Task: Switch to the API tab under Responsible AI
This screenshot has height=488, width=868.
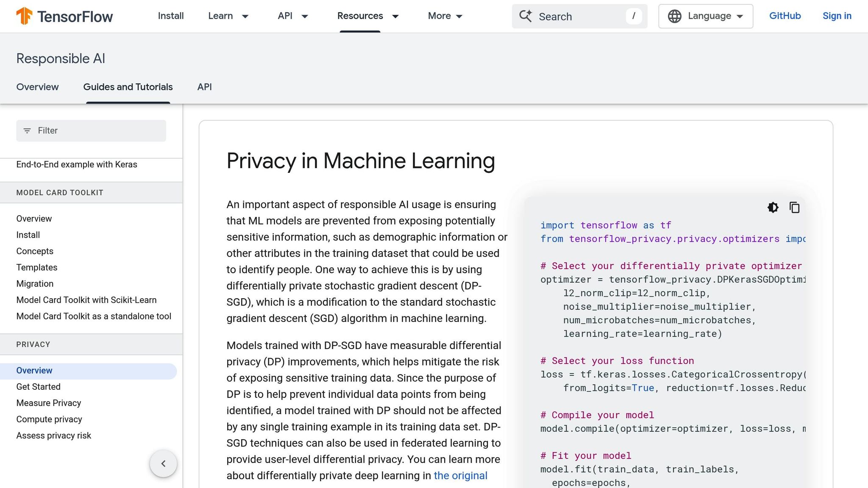Action: click(x=204, y=87)
